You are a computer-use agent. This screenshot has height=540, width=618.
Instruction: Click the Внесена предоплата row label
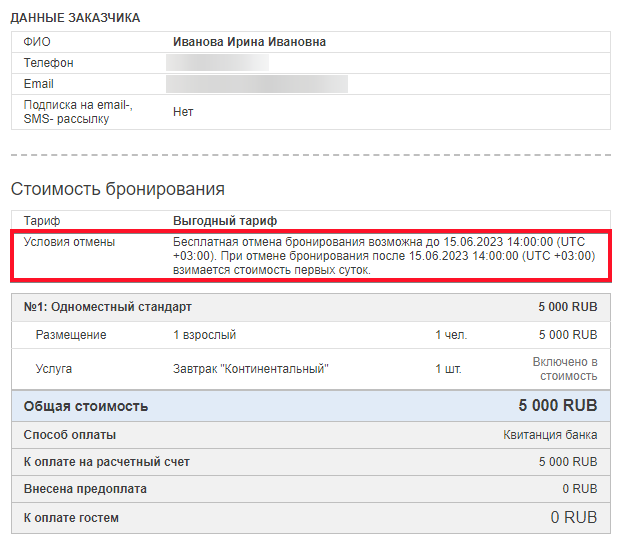(85, 489)
